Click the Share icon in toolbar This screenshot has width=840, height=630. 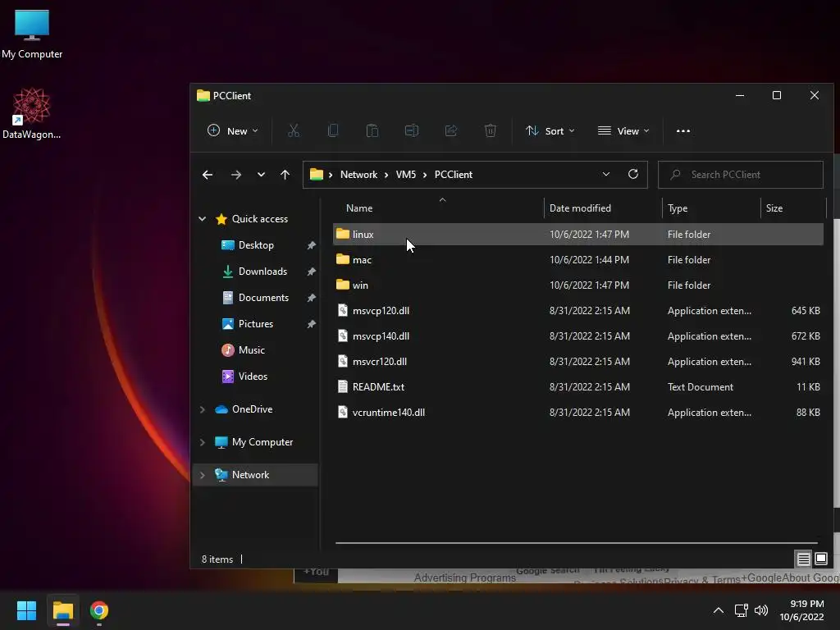click(451, 130)
